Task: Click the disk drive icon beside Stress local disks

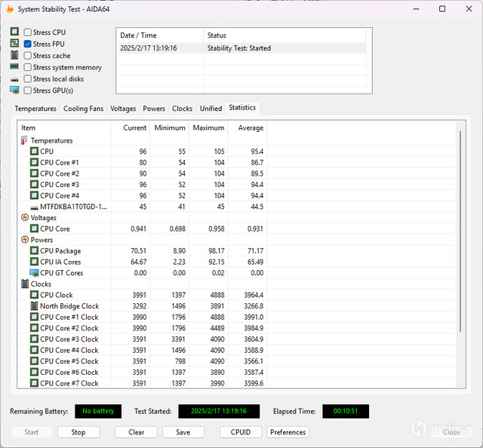Action: tap(14, 80)
